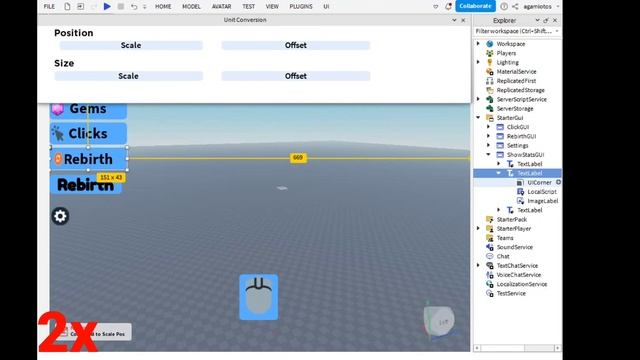
Task: Select UICorner in Explorer
Action: tap(539, 182)
